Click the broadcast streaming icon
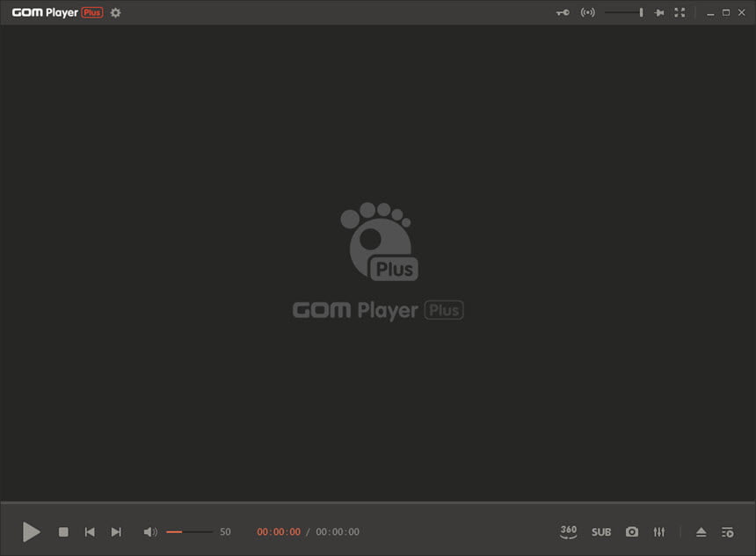Screen dimensions: 756x556 [x=587, y=12]
